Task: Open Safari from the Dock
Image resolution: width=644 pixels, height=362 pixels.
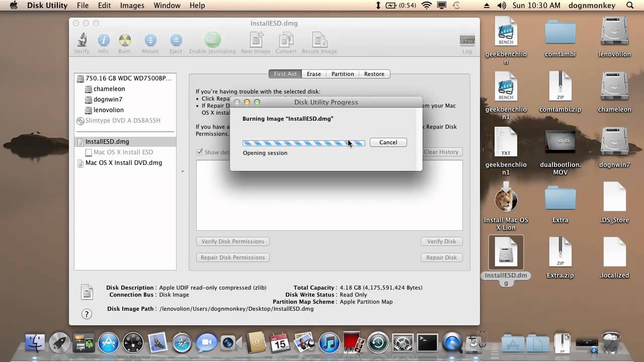Action: [x=182, y=343]
